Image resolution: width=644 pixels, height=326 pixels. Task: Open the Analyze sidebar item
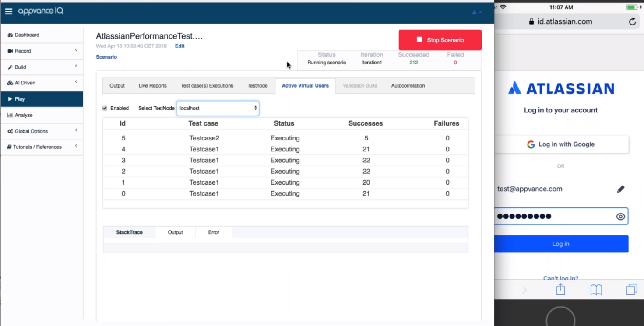tap(42, 115)
